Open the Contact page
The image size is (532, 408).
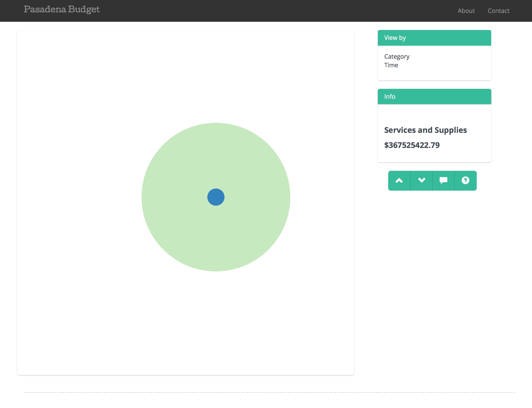(498, 11)
